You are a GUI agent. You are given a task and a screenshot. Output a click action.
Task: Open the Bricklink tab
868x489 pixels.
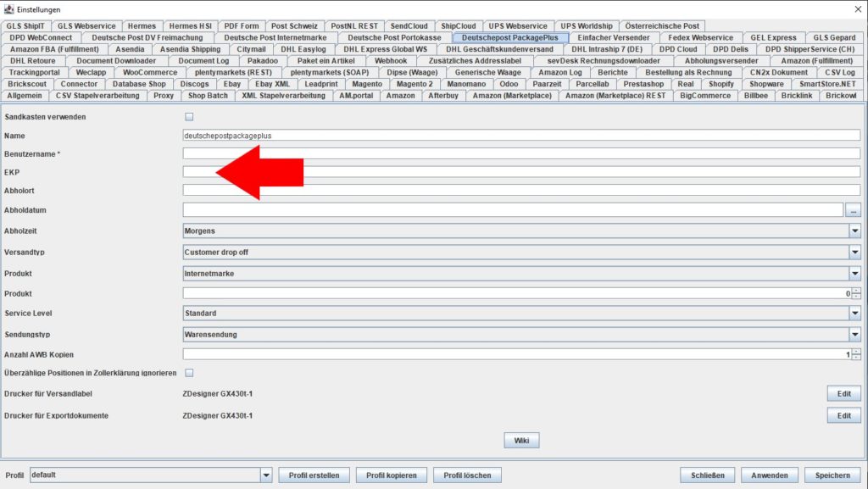[x=797, y=96]
